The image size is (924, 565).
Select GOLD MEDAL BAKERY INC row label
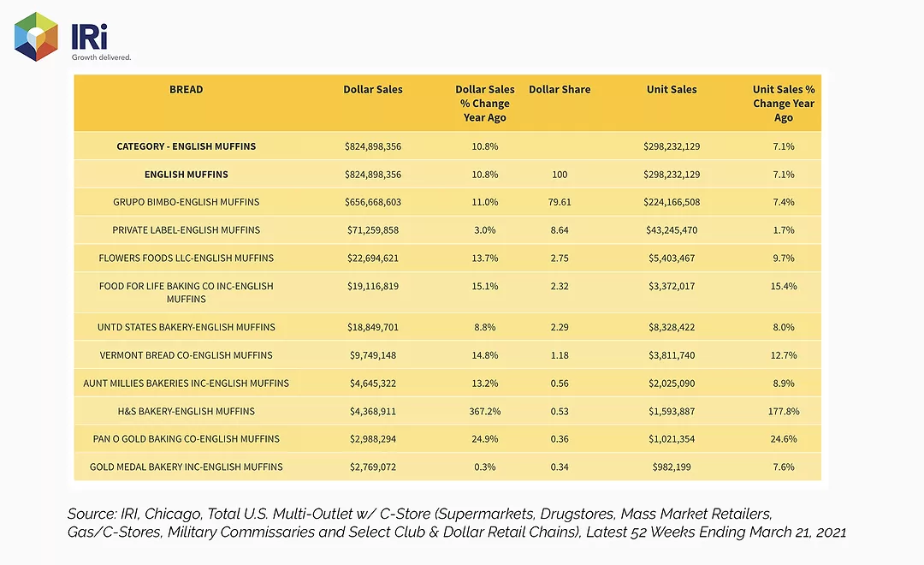(x=187, y=467)
